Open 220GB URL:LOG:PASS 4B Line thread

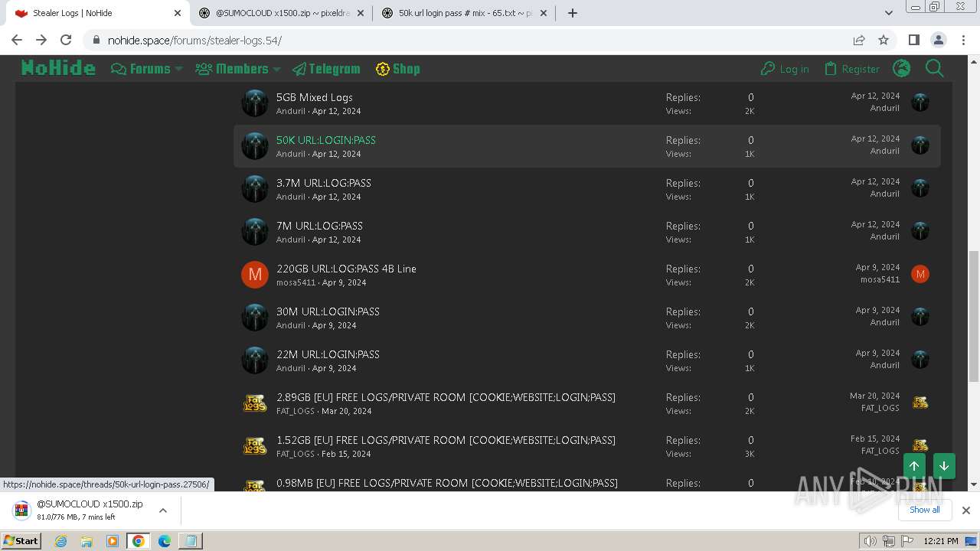pos(346,269)
